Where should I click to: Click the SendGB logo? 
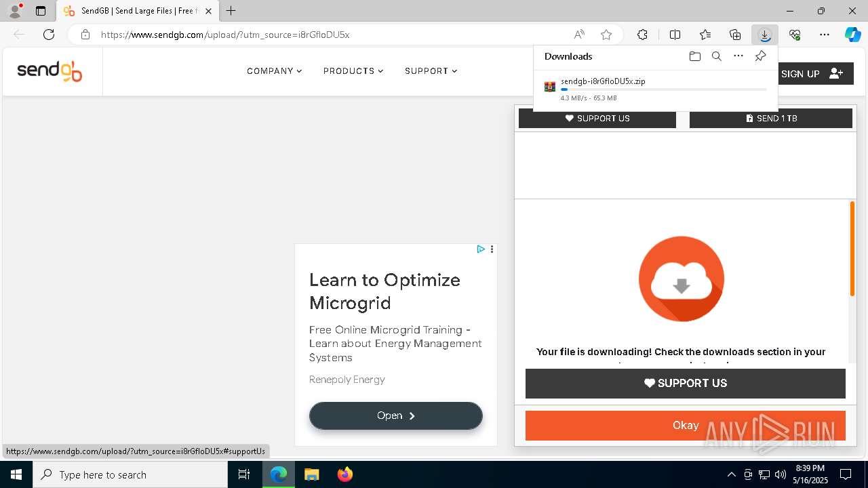click(50, 71)
